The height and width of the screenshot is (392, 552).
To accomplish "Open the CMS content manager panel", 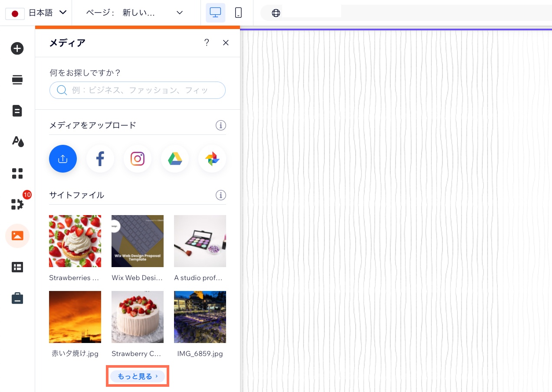I will 17,267.
